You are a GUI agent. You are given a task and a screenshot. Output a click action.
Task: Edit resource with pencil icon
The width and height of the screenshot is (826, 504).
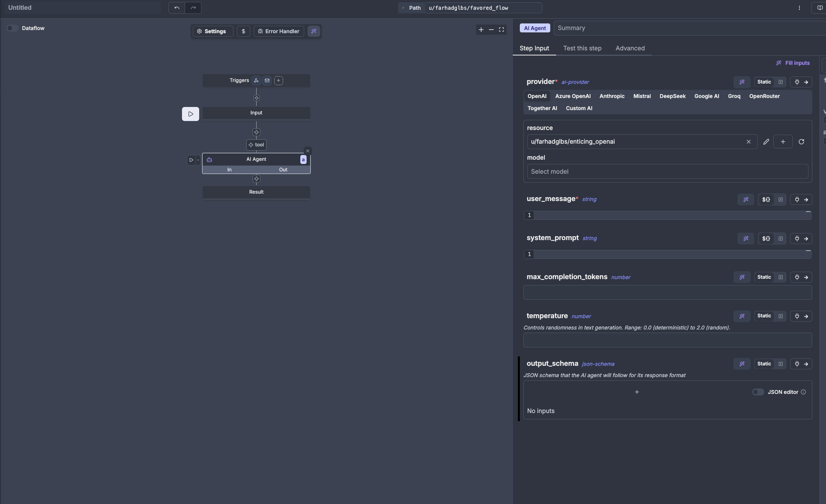pyautogui.click(x=766, y=142)
